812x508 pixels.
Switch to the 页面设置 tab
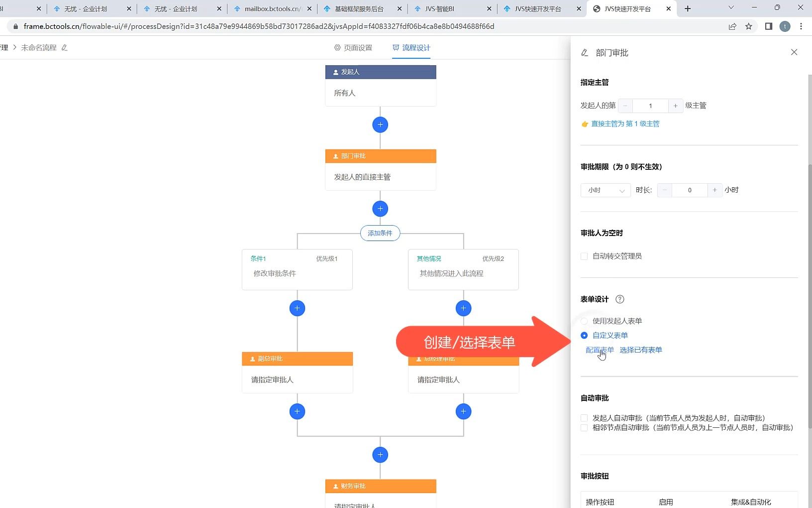(x=353, y=48)
